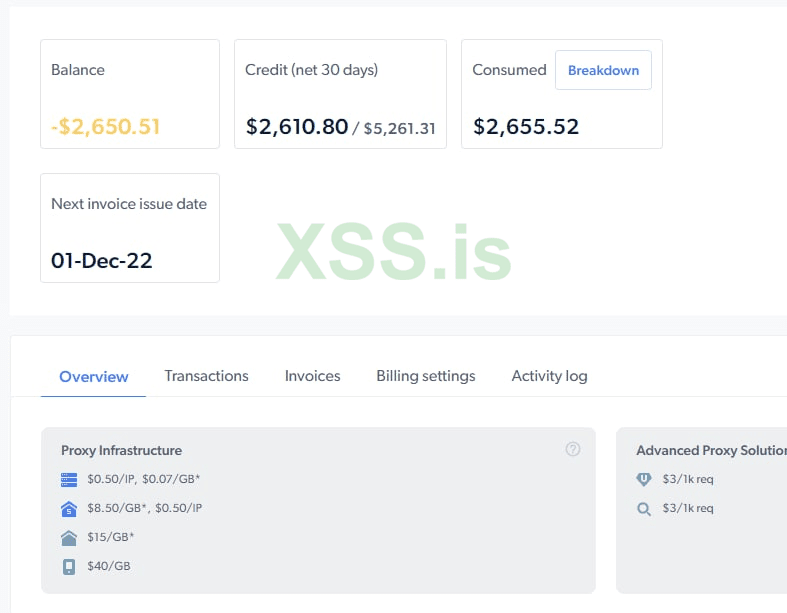Screen dimensions: 787x613
Task: Click the $2,610.80 credit amount
Action: 296,127
